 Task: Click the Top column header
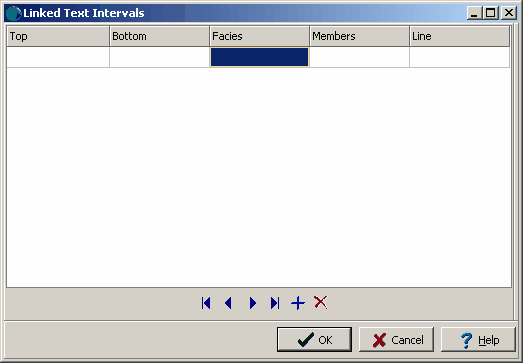(58, 36)
